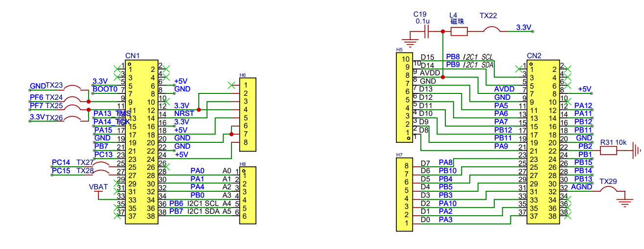Select the ground symbol right of R31
The image size is (644, 249).
coord(637,151)
